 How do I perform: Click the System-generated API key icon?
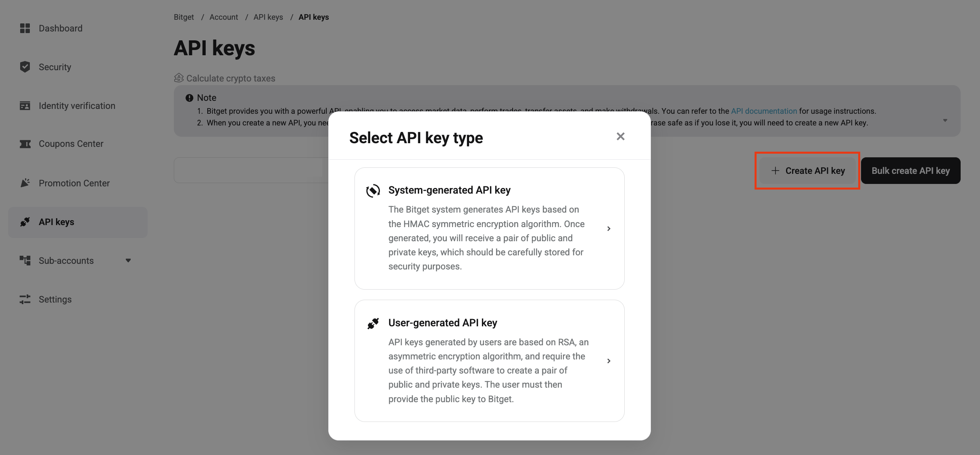click(373, 190)
